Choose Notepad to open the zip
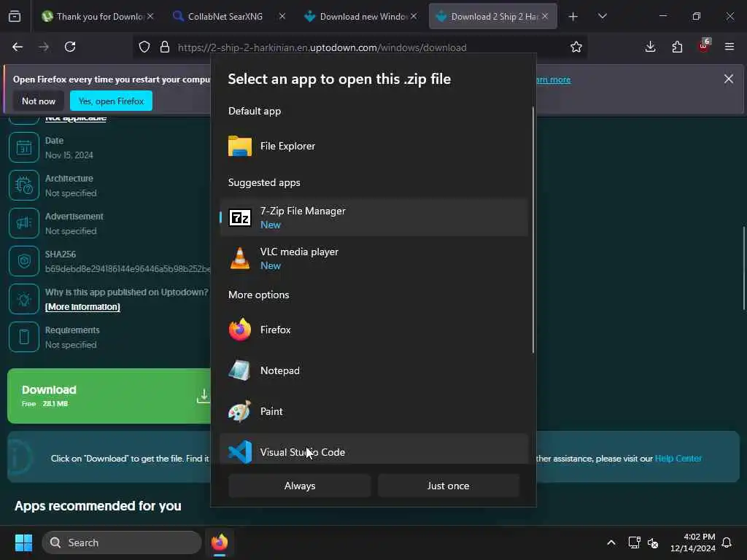Screen dimensions: 747x560 [x=373, y=370]
